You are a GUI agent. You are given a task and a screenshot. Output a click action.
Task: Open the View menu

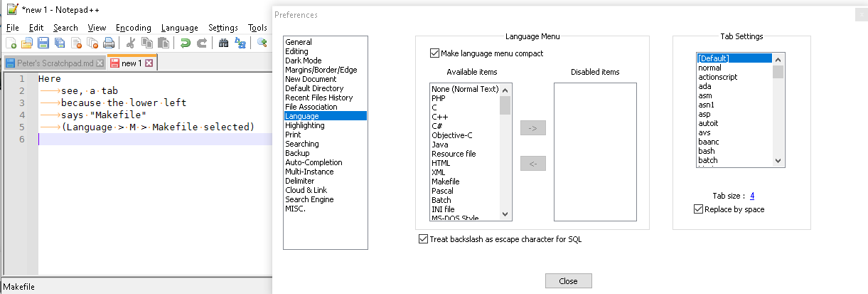(x=97, y=28)
